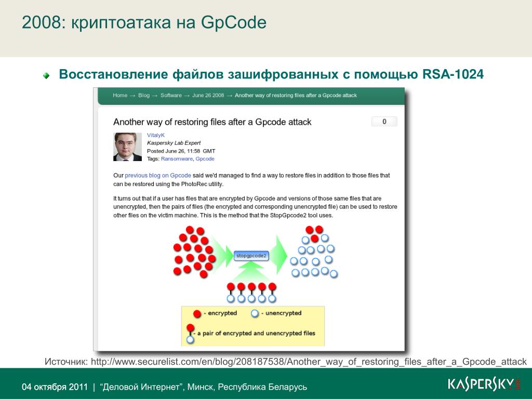This screenshot has height=399, width=532.
Task: Open the Software breadcrumb link
Action: point(171,96)
